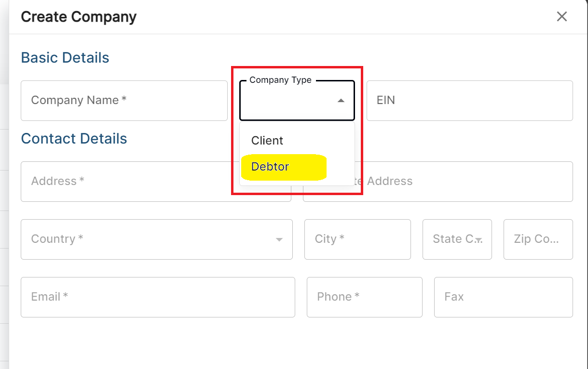Click the Contact Details section heading
588x369 pixels.
74,138
